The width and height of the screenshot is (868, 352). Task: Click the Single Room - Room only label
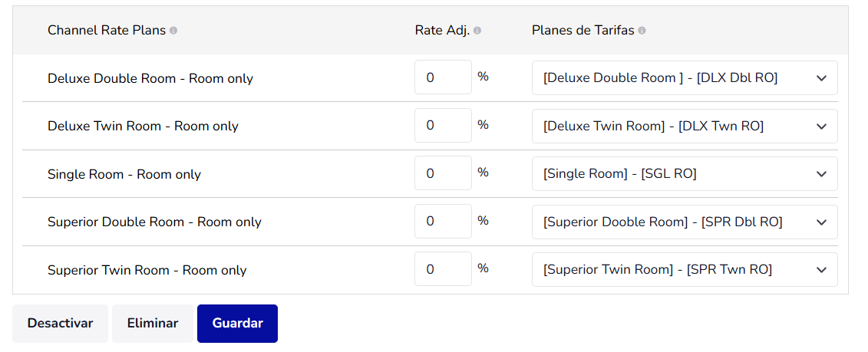(x=124, y=174)
